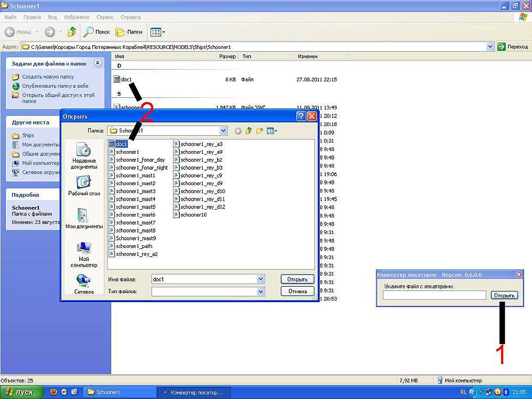Expand the Тип файлов dropdown
532x399 pixels.
pos(261,291)
